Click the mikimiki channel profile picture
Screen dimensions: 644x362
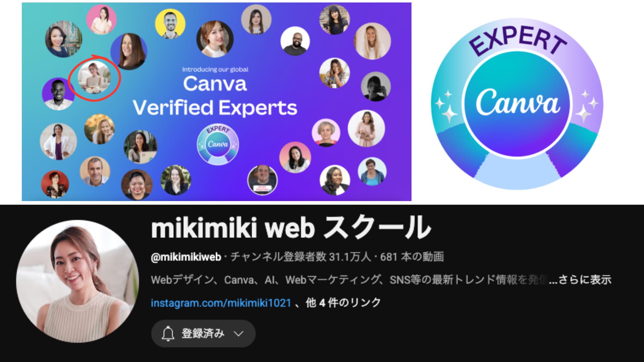tap(77, 281)
